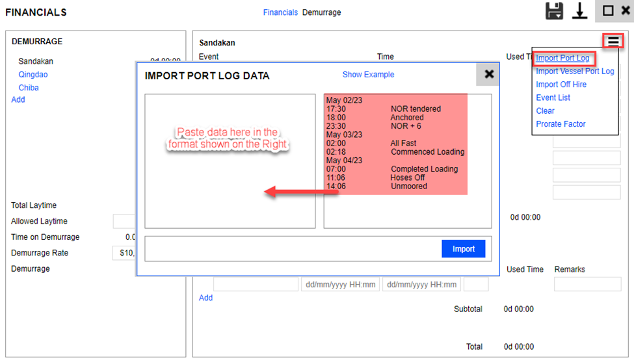The height and width of the screenshot is (364, 634).
Task: Select Import Off Hire option
Action: point(561,84)
